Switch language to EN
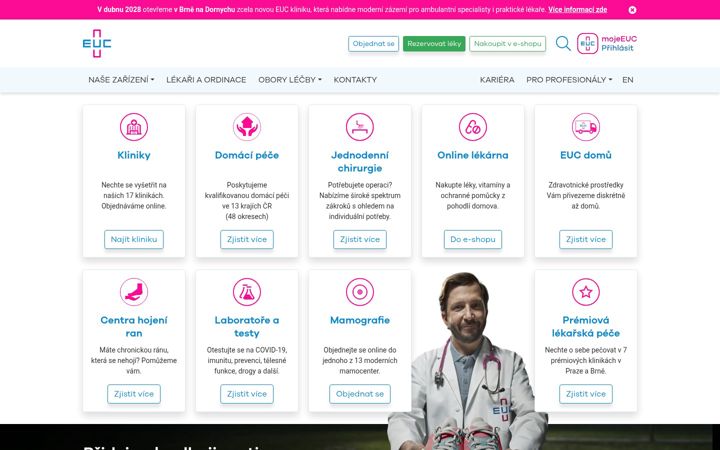Screen dimensions: 720x450 click(628, 80)
